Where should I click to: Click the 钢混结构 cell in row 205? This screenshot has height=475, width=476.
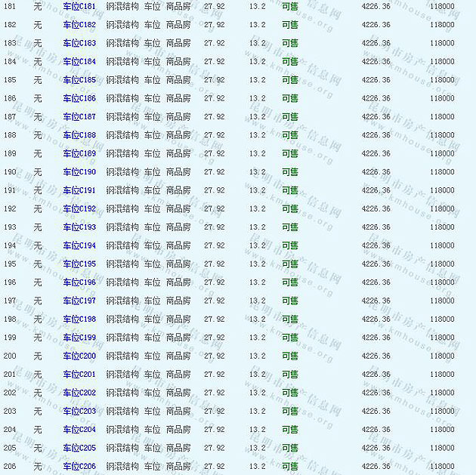click(122, 448)
